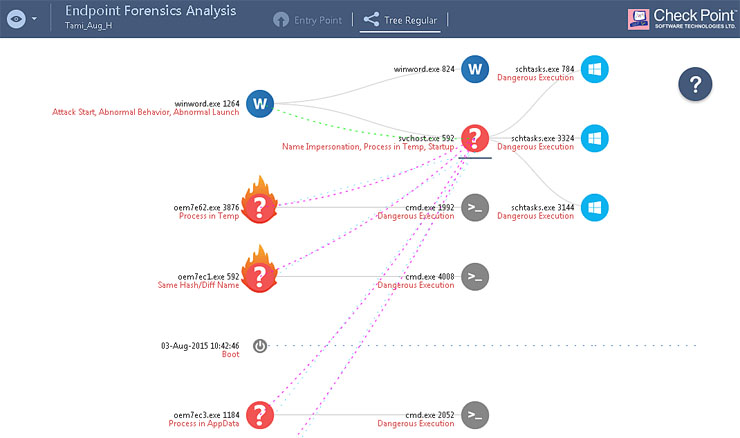Click the schtasks.exe 3324 Windows icon

(595, 138)
